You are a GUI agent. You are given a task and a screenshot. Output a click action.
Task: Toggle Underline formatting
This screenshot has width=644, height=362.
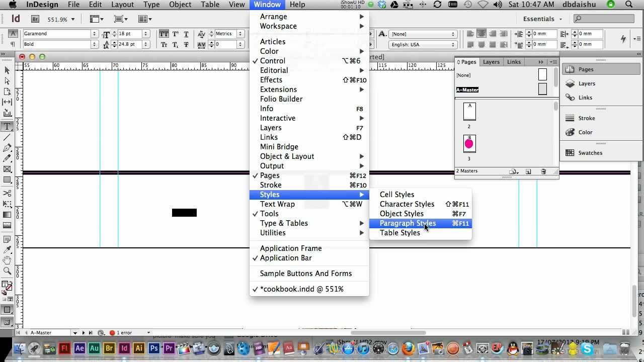point(186,34)
